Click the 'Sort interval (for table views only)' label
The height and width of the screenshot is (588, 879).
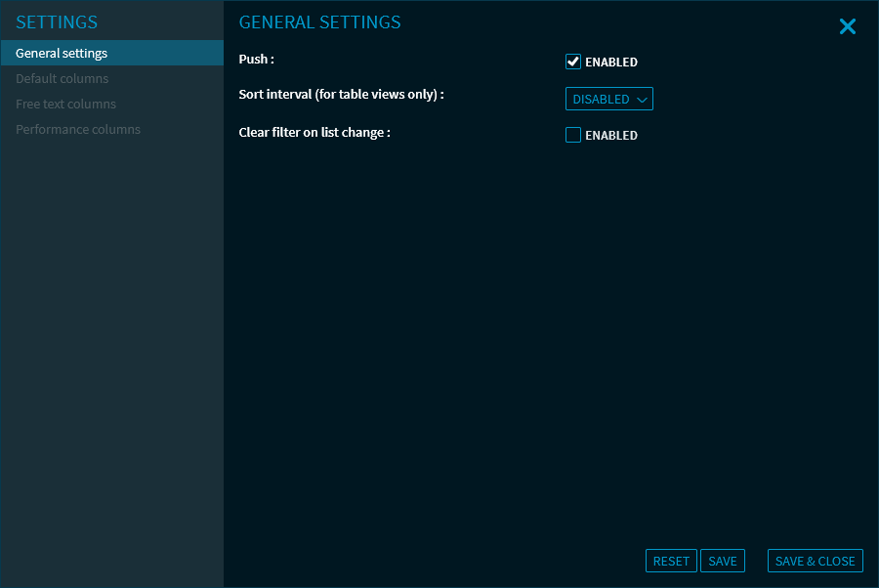click(x=341, y=95)
